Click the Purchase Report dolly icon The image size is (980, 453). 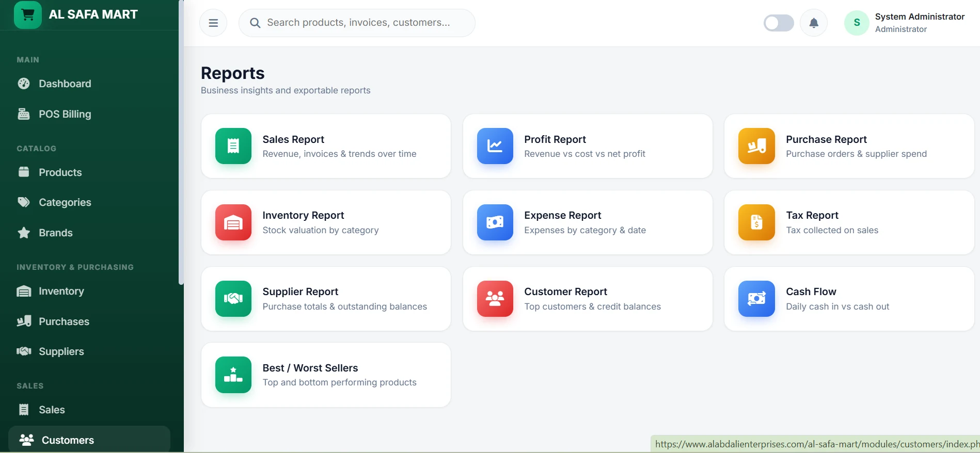pyautogui.click(x=757, y=146)
